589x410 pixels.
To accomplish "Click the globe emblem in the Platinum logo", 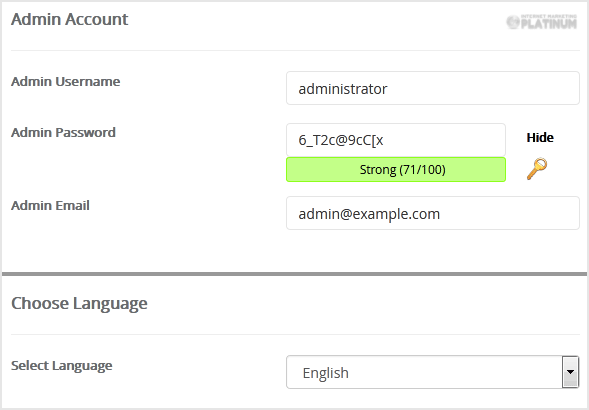I will click(x=513, y=22).
